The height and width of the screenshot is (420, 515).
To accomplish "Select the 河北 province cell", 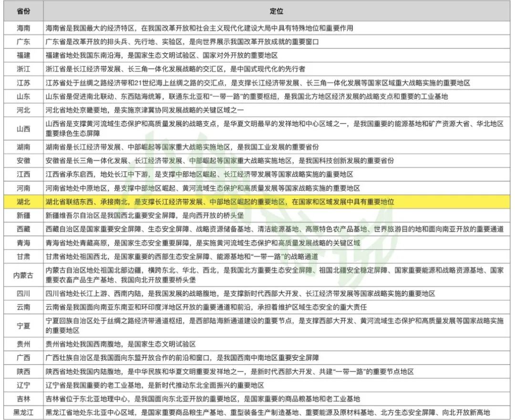I will pyautogui.click(x=23, y=110).
